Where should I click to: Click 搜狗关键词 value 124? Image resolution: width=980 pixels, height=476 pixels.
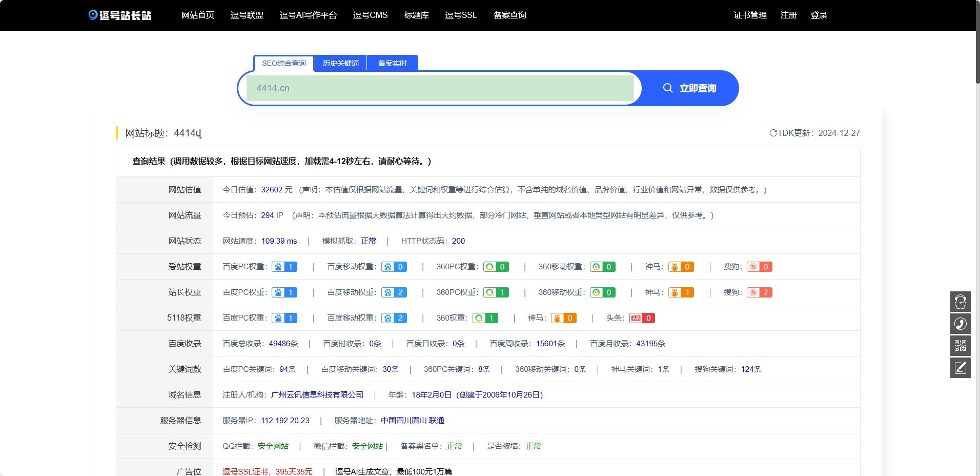[x=747, y=369]
